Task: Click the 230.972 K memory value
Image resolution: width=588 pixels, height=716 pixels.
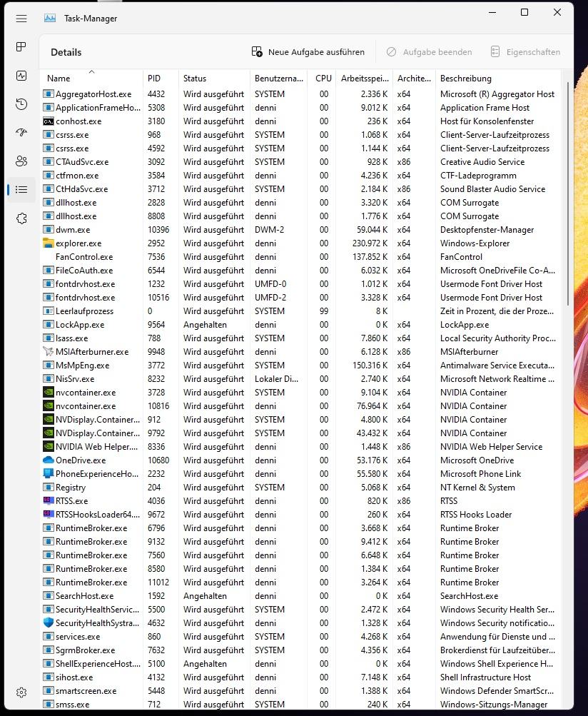Action: 370,243
